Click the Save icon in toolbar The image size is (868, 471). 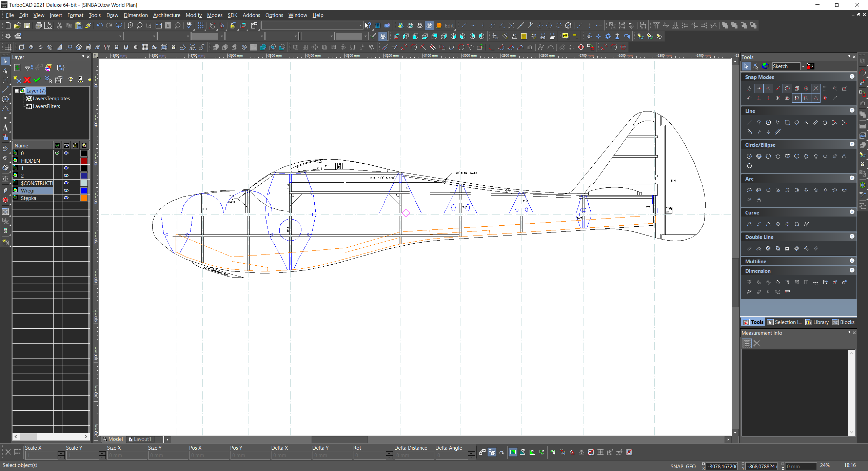click(x=27, y=25)
